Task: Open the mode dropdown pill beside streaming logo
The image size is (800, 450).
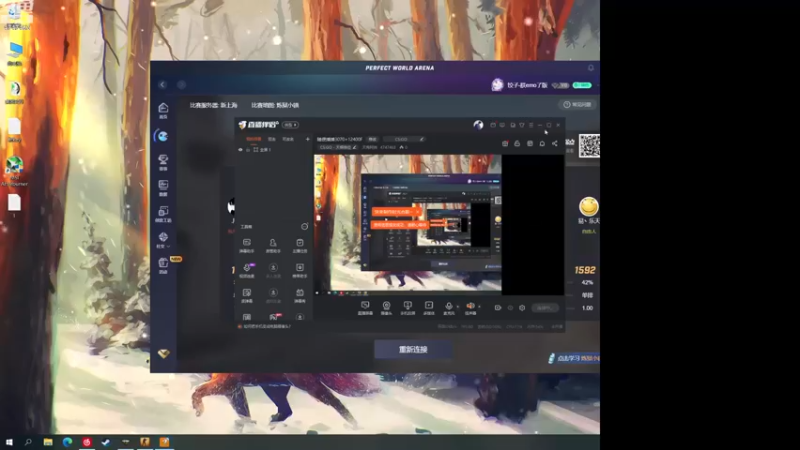Action: 290,125
